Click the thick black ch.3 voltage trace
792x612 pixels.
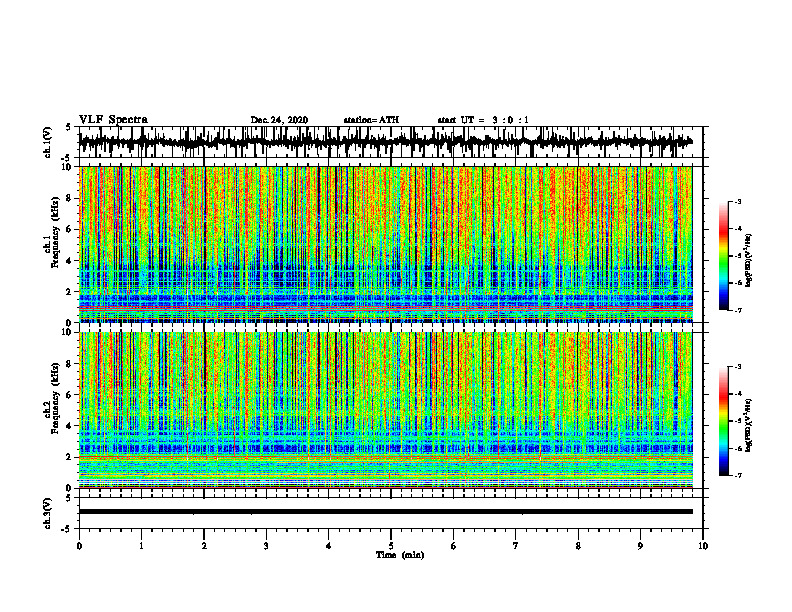[x=385, y=512]
